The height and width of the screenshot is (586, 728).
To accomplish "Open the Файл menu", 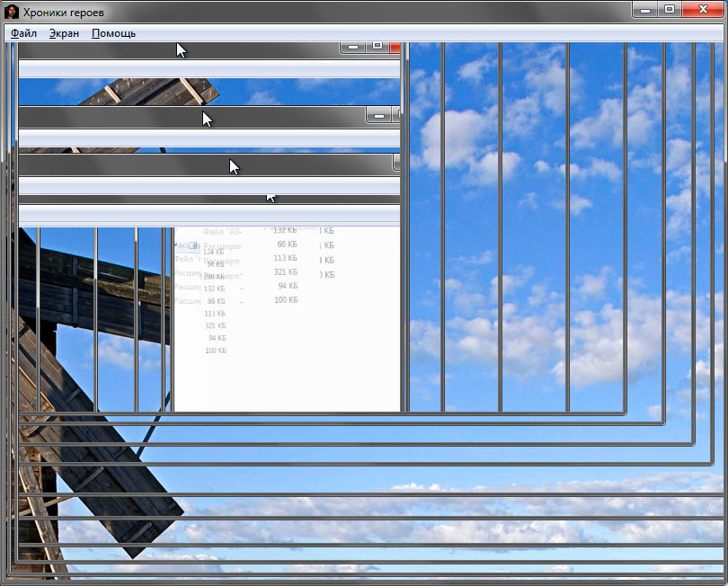I will (23, 33).
